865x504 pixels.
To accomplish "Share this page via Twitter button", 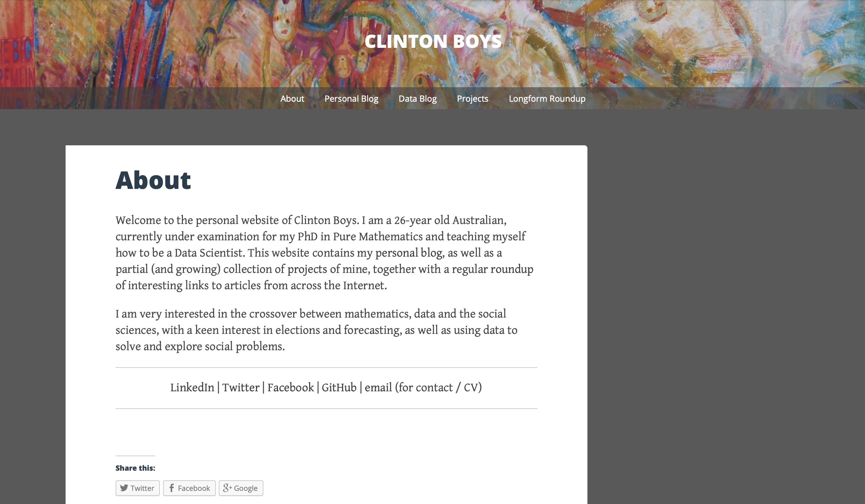I will [138, 488].
